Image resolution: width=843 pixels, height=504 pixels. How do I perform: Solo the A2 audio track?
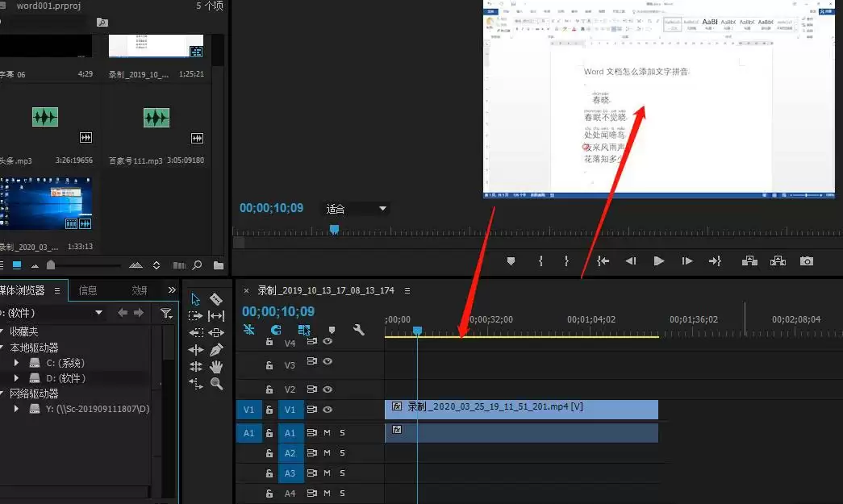point(343,453)
